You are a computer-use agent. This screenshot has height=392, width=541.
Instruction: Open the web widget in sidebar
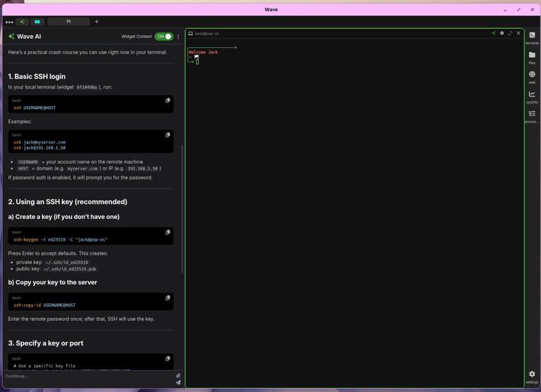click(532, 77)
